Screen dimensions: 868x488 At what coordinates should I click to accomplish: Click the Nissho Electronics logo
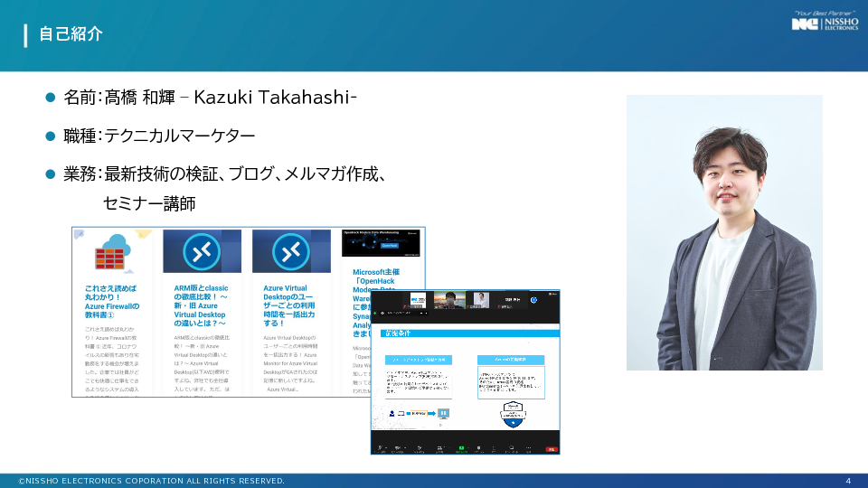[x=824, y=23]
